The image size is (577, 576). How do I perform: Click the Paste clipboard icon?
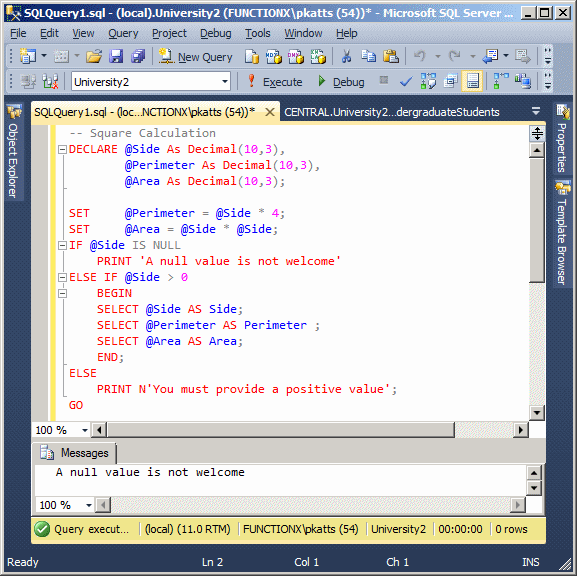pos(391,56)
